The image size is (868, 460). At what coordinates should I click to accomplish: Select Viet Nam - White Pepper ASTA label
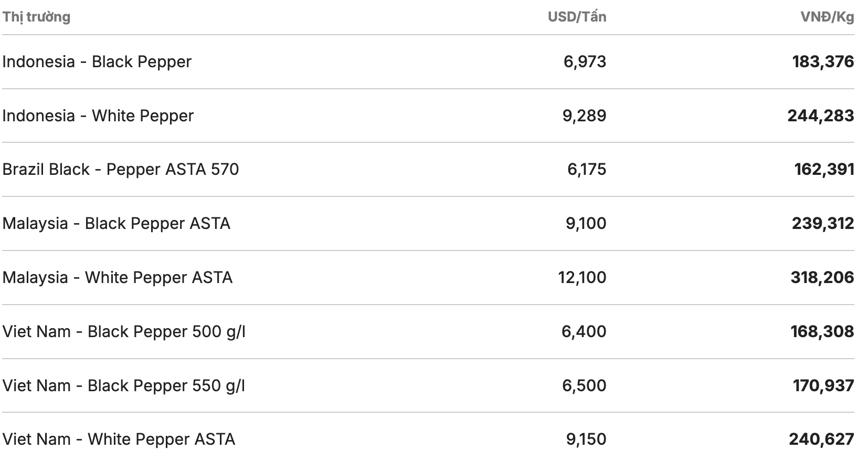point(119,439)
